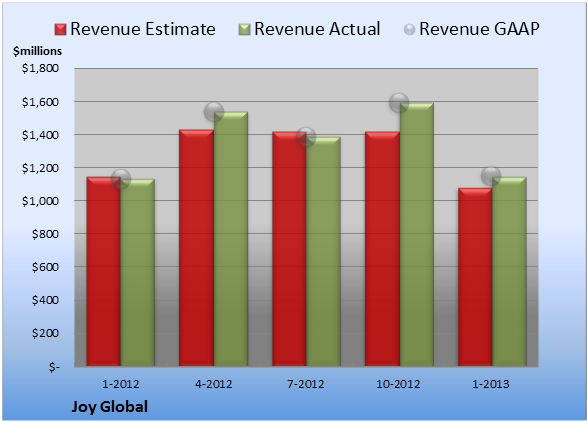Click the 10-2012 quarter label
The image size is (588, 422).
click(x=398, y=384)
